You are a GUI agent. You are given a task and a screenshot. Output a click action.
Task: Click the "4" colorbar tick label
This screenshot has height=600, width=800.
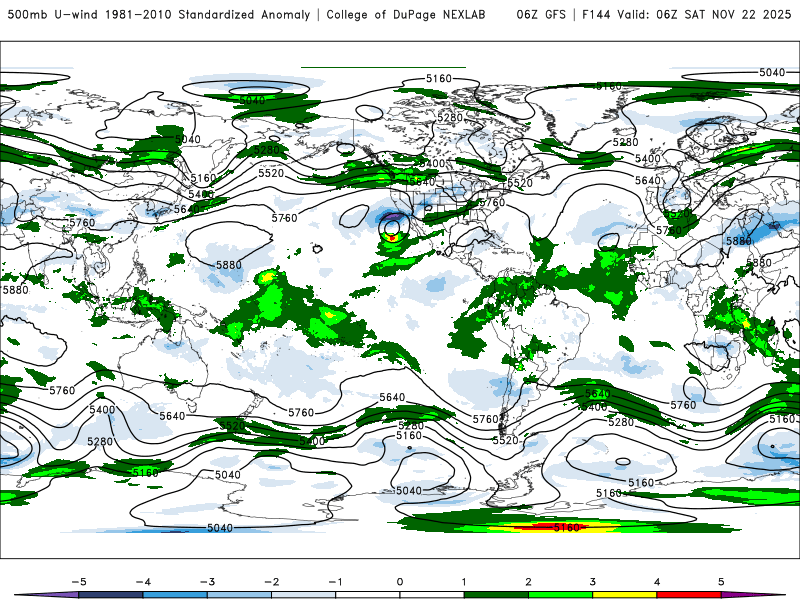657,582
